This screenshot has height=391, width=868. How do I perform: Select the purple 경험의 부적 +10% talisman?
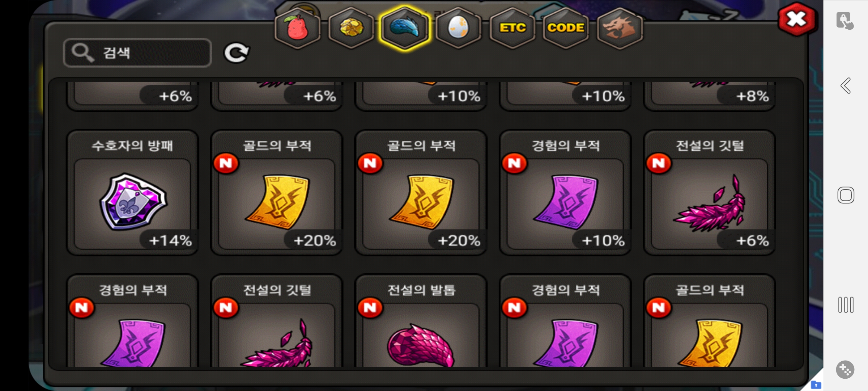565,193
